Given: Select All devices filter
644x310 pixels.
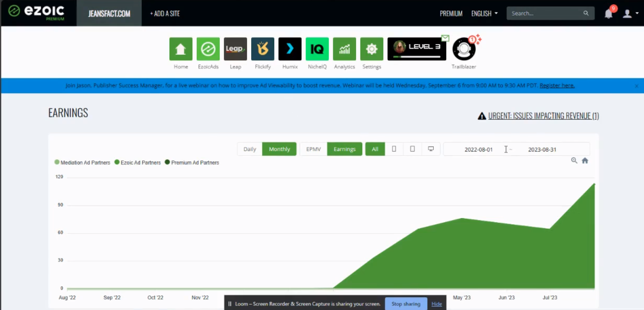Looking at the screenshot, I should 375,149.
